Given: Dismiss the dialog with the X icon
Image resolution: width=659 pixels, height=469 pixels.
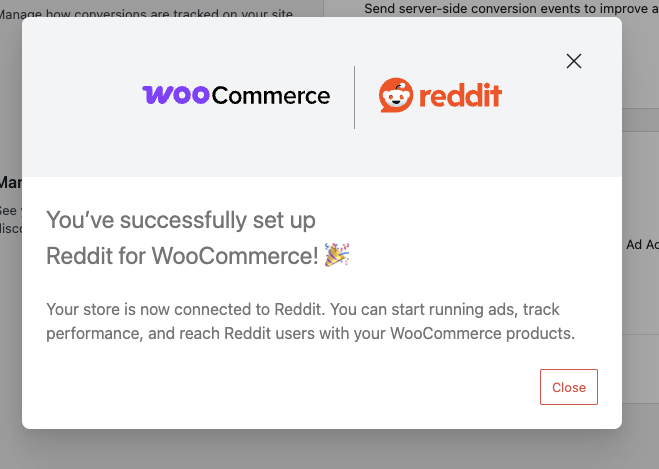Looking at the screenshot, I should pyautogui.click(x=574, y=61).
